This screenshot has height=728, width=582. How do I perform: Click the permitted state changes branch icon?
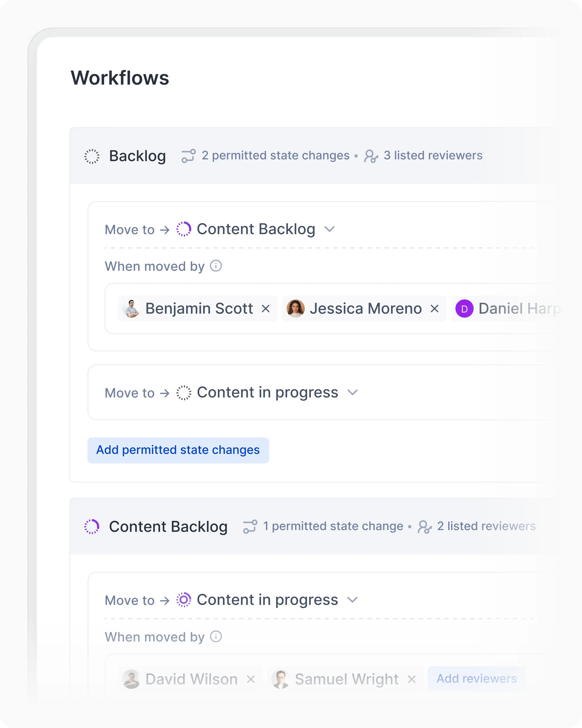[188, 156]
